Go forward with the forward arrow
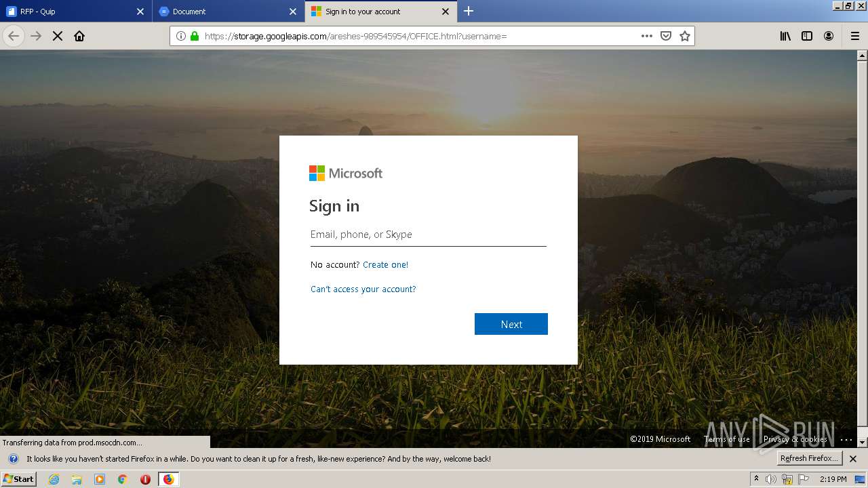Image resolution: width=868 pixels, height=488 pixels. coord(36,36)
